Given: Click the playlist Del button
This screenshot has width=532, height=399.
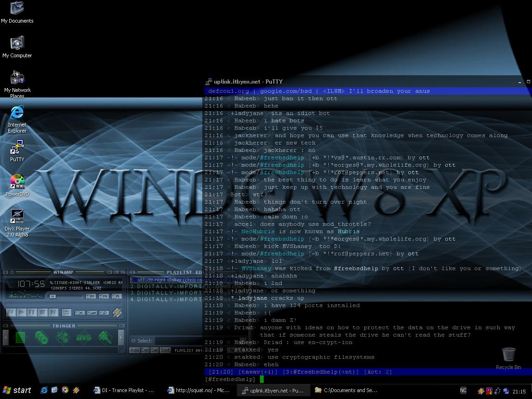Looking at the screenshot, I should tap(145, 350).
